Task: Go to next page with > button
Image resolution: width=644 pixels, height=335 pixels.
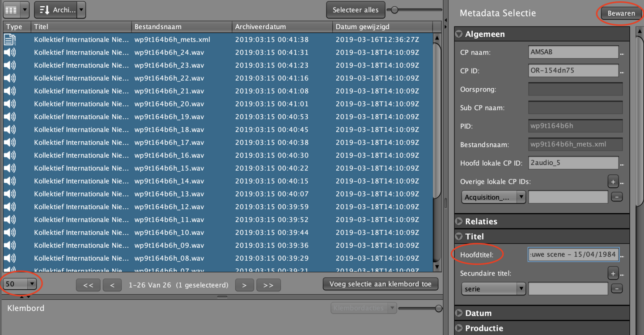Action: (x=244, y=285)
